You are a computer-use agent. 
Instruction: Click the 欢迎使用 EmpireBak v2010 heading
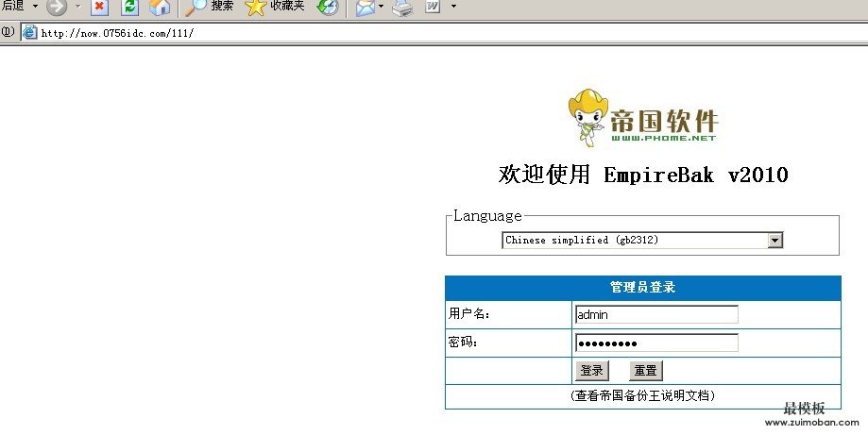coord(643,175)
